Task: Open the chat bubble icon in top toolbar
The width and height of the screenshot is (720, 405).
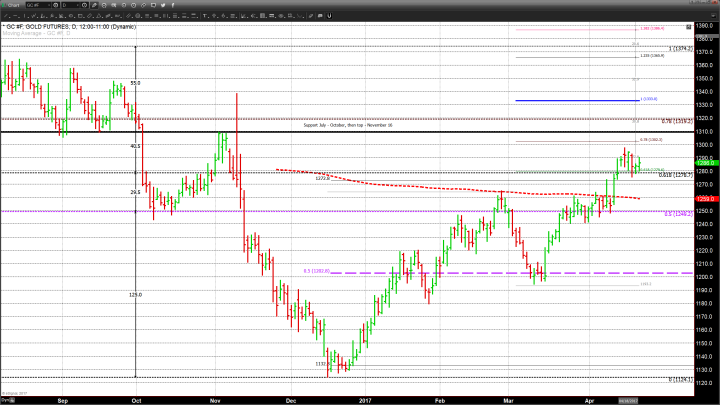Action: click(x=153, y=5)
